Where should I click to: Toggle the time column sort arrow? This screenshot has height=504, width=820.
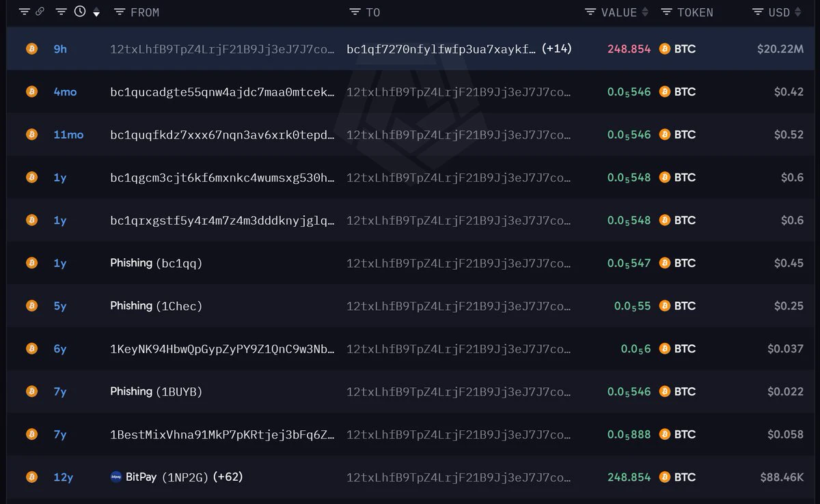pyautogui.click(x=96, y=13)
